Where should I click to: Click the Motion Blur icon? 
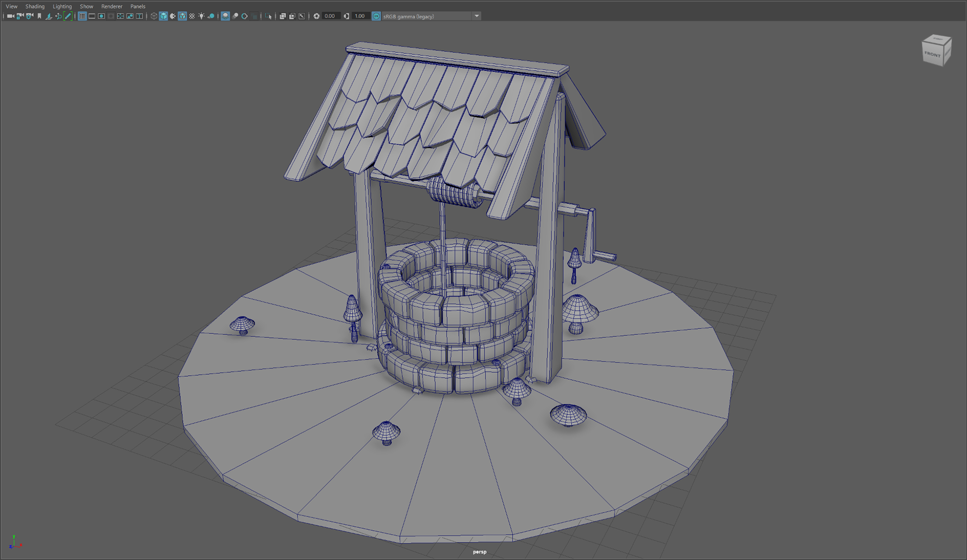pos(235,16)
